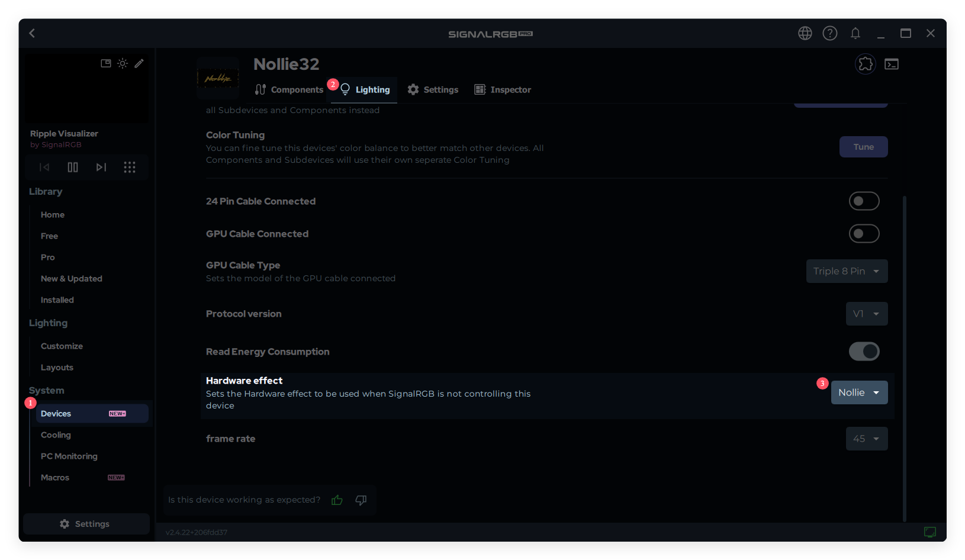
Task: Adjust brightness with the sun icon
Action: click(x=123, y=63)
